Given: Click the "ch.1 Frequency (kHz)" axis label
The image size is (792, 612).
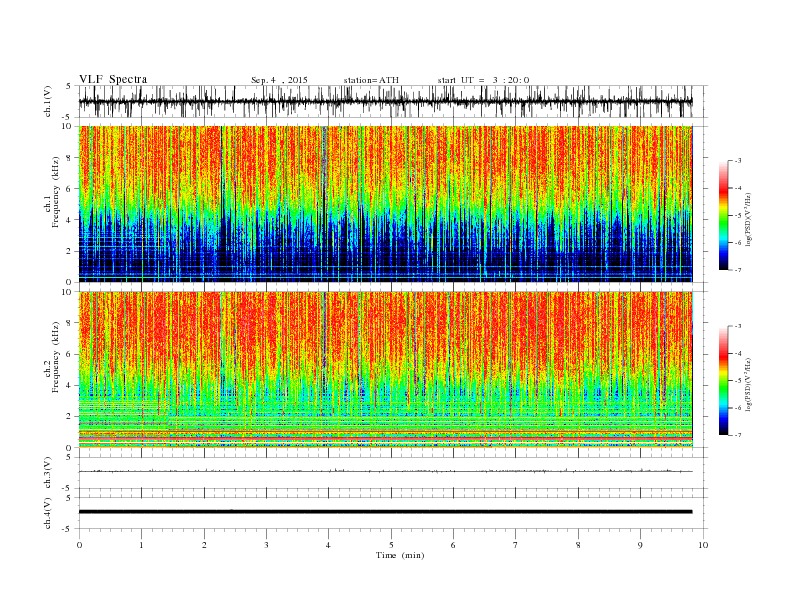Looking at the screenshot, I should pyautogui.click(x=52, y=192).
